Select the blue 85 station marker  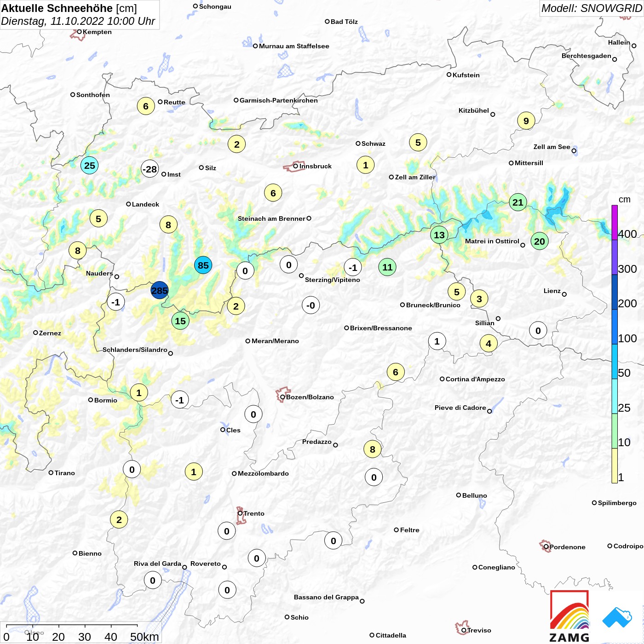[203, 265]
